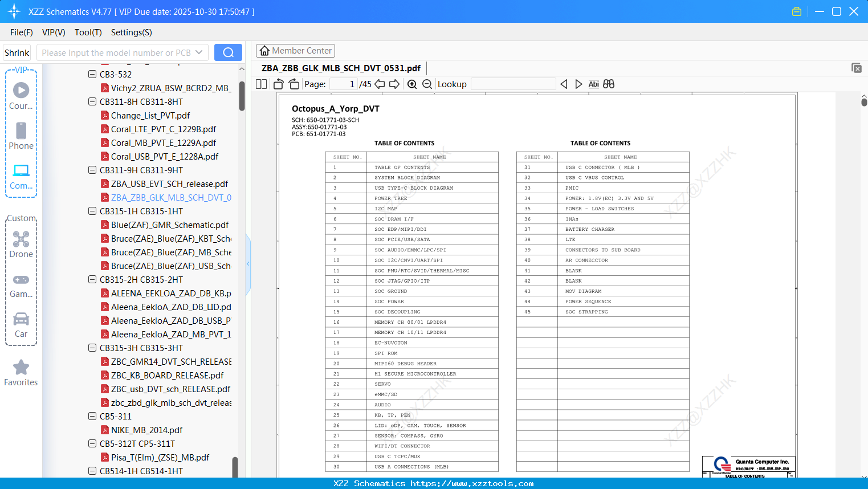Toggle the Abi match-case search option
Viewport: 868px width, 489px height.
coord(593,84)
